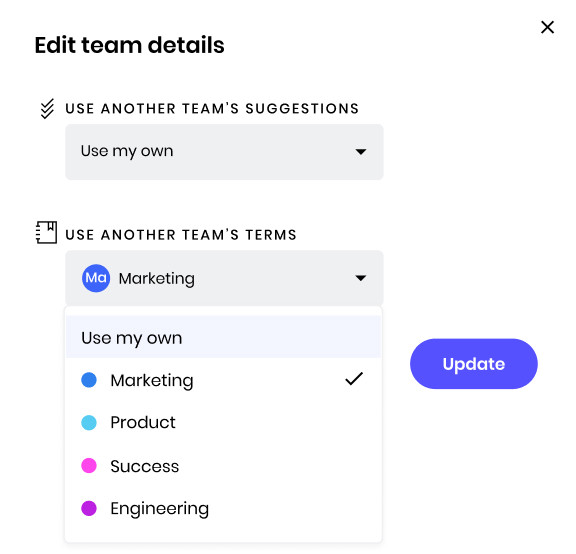576x554 pixels.
Task: Click the pink Success color dot
Action: [89, 465]
